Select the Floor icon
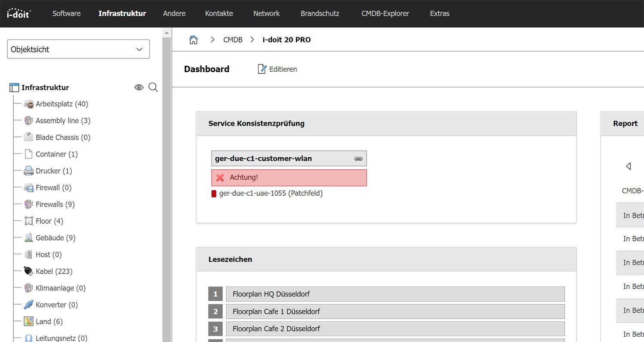The image size is (644, 342). pos(29,221)
